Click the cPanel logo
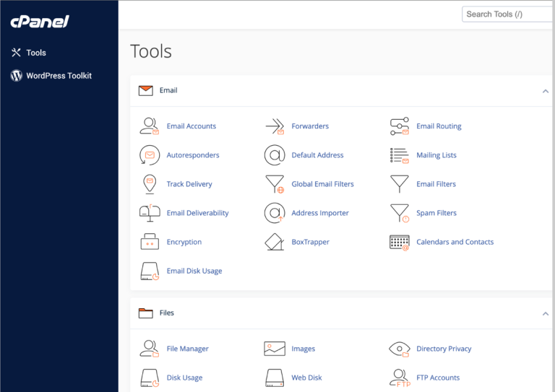The height and width of the screenshot is (392, 555). click(x=40, y=22)
